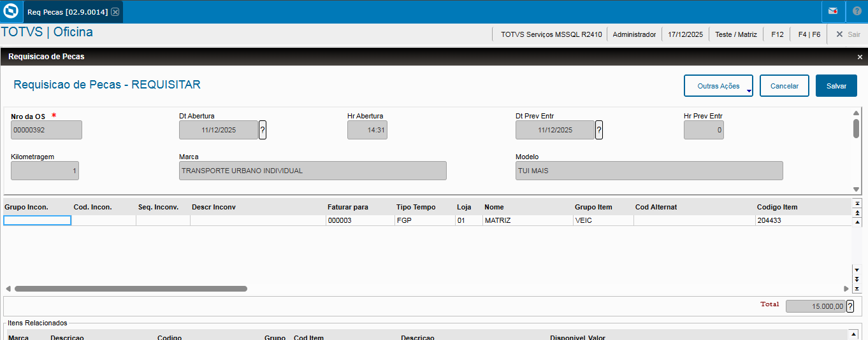This screenshot has width=868, height=340.
Task: Click the form panel vertical scrollbar thumb
Action: pos(856,128)
